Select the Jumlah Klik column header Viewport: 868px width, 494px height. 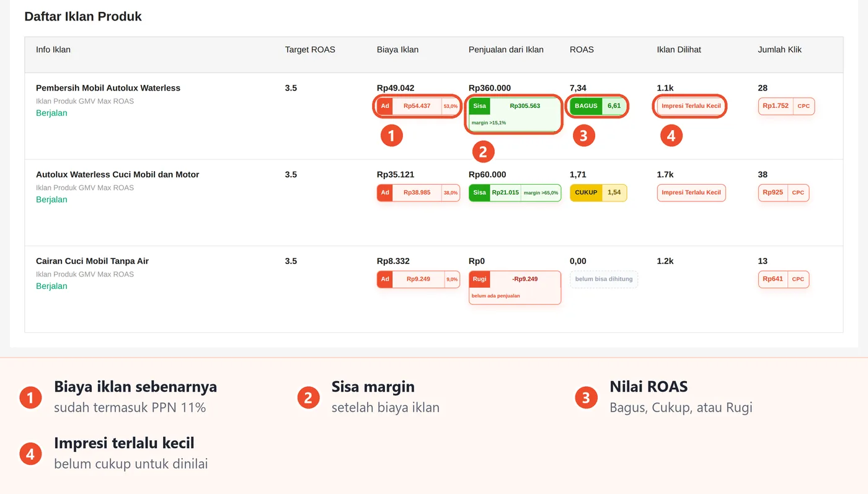click(779, 50)
